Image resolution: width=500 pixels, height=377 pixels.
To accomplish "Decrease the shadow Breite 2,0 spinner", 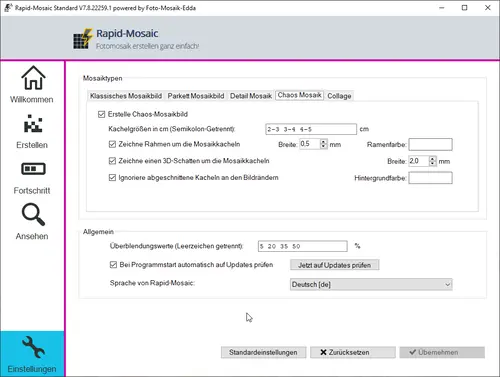I will 432,164.
